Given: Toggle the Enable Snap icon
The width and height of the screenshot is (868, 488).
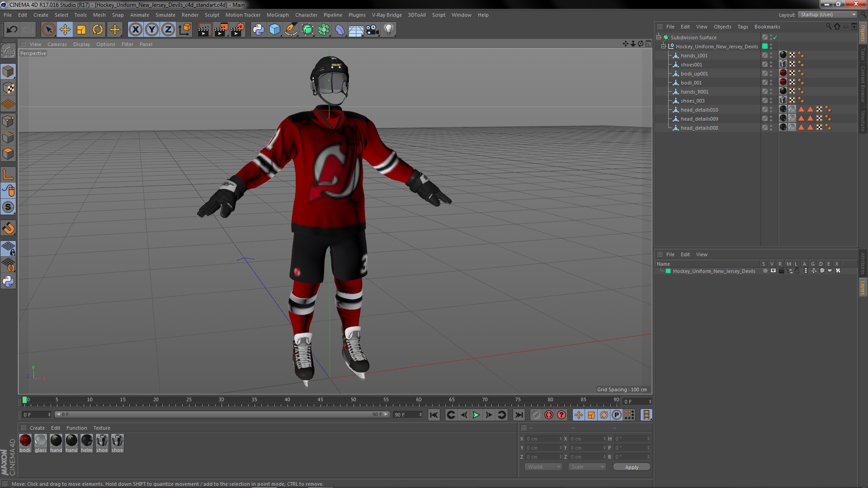Looking at the screenshot, I should pyautogui.click(x=8, y=207).
